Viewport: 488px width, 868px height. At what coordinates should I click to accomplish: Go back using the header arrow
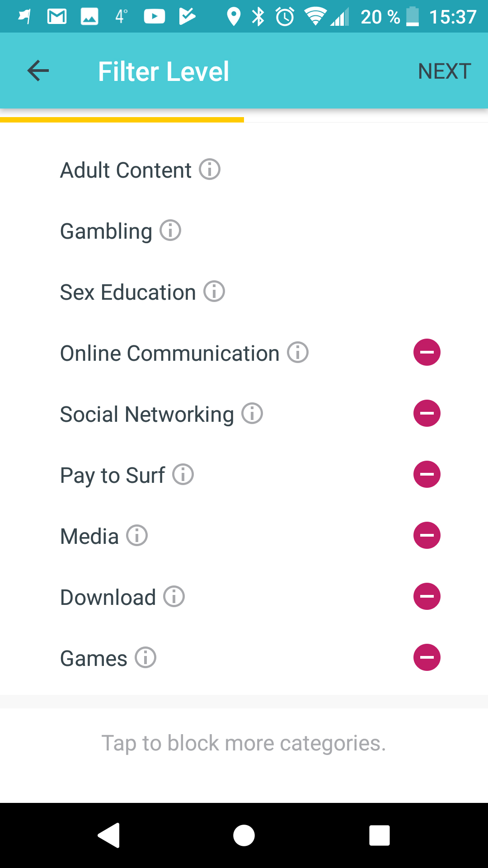(x=38, y=71)
